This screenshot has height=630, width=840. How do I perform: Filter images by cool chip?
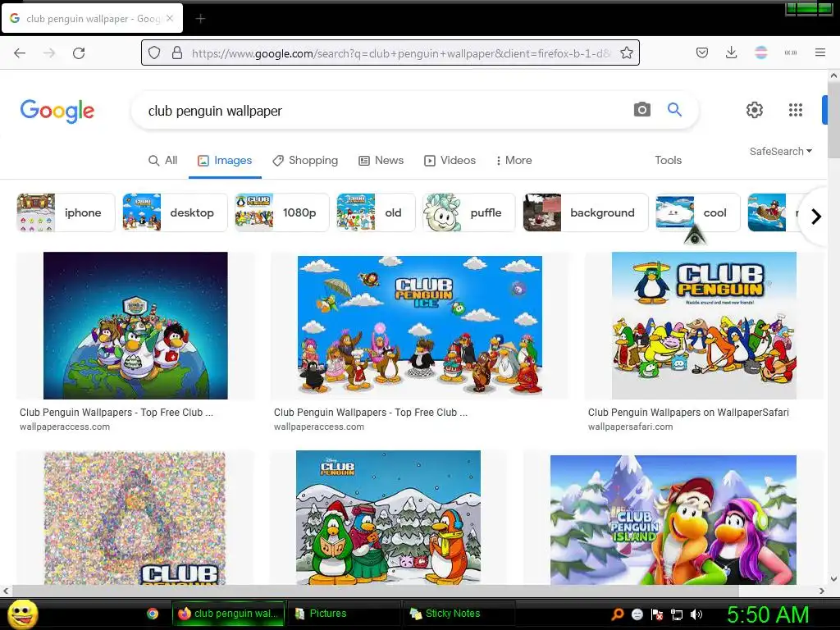697,212
